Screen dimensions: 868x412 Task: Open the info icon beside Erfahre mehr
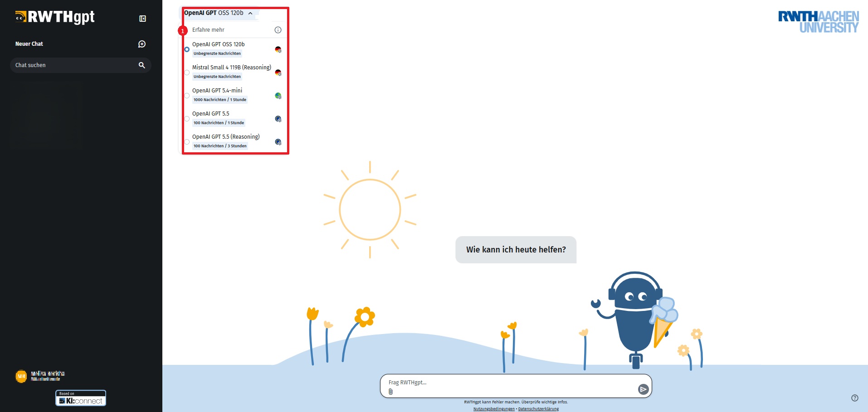pyautogui.click(x=278, y=30)
